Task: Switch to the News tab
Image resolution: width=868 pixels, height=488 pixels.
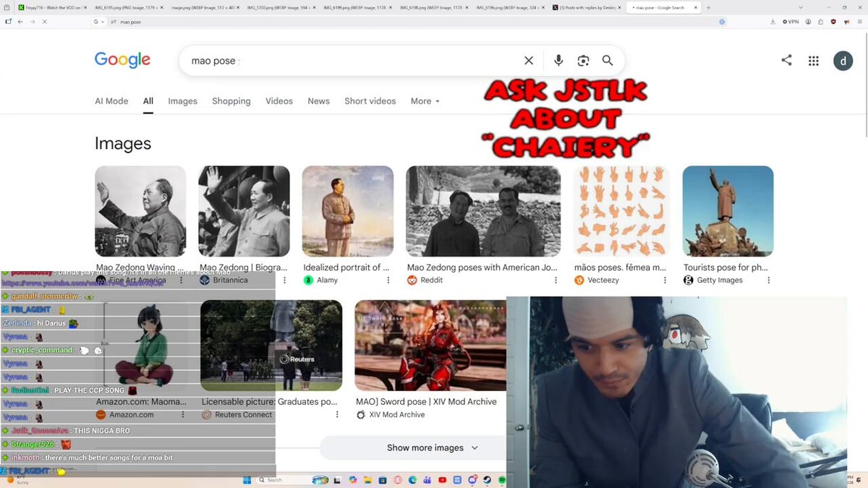Action: coord(318,101)
